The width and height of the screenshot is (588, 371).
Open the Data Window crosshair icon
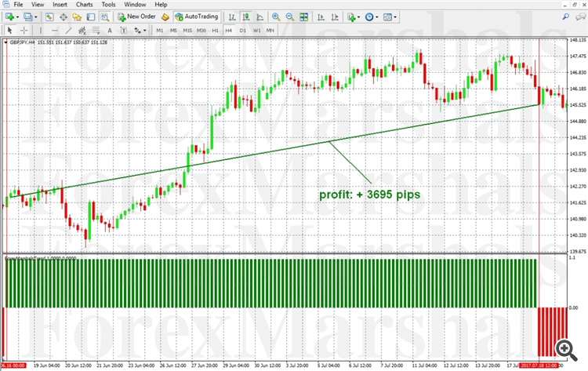coord(64,17)
